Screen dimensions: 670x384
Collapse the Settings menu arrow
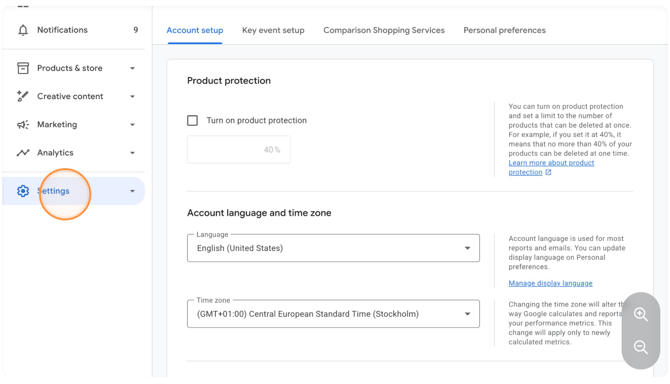click(x=132, y=191)
